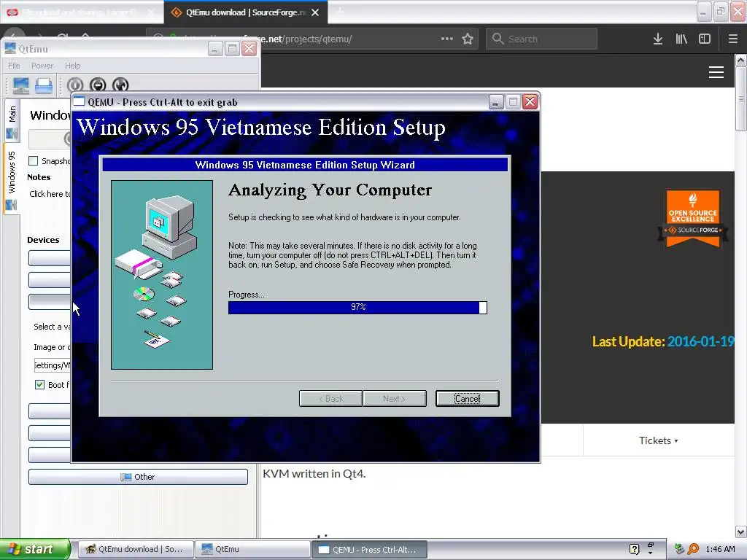Click the 'Analyzing Your Computer' heading
This screenshot has width=747, height=560.
pyautogui.click(x=330, y=190)
